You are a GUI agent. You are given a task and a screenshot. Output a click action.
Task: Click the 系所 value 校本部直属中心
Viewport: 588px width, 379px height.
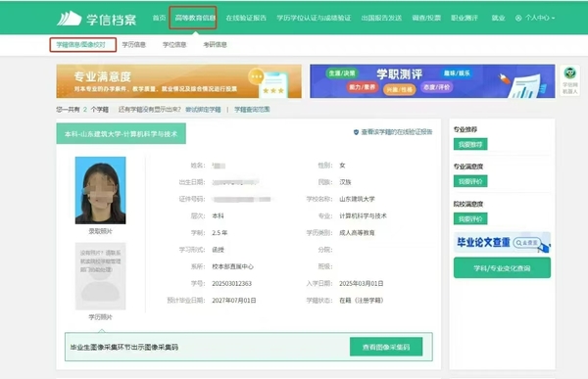point(233,266)
